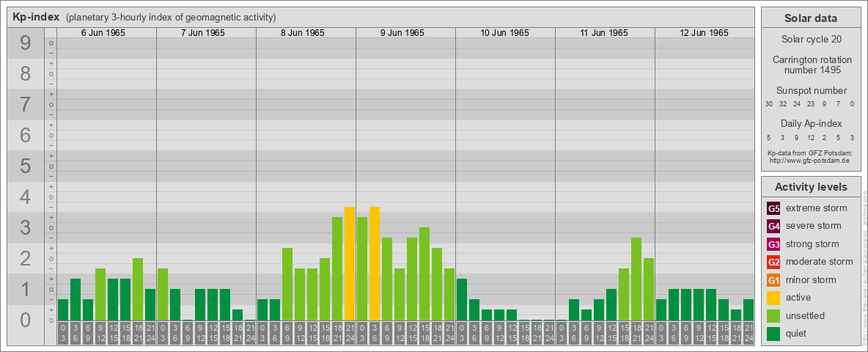Click the 0-3 time label under 6 Jun
This screenshot has width=868, height=352.
[63, 333]
